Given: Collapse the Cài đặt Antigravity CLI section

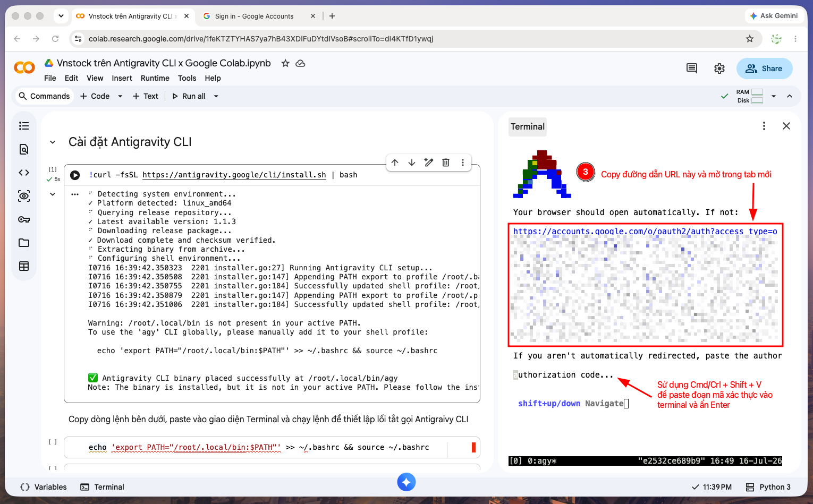Looking at the screenshot, I should (x=53, y=142).
